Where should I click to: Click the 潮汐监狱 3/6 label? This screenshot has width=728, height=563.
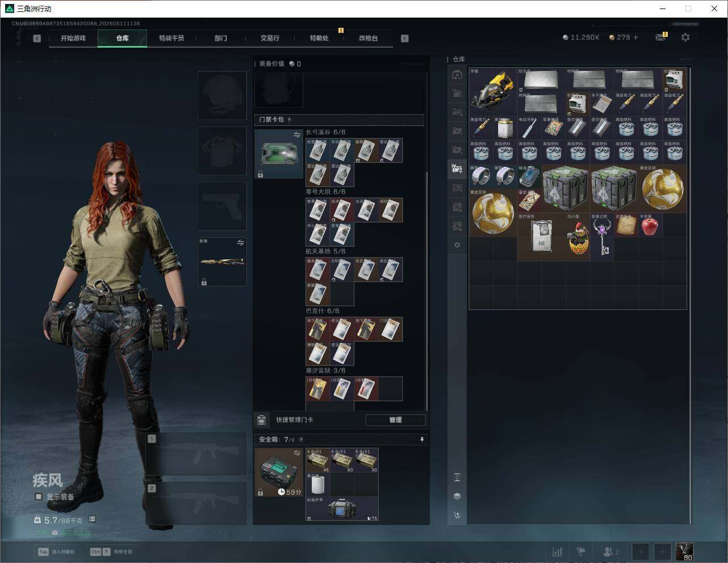[x=325, y=371]
